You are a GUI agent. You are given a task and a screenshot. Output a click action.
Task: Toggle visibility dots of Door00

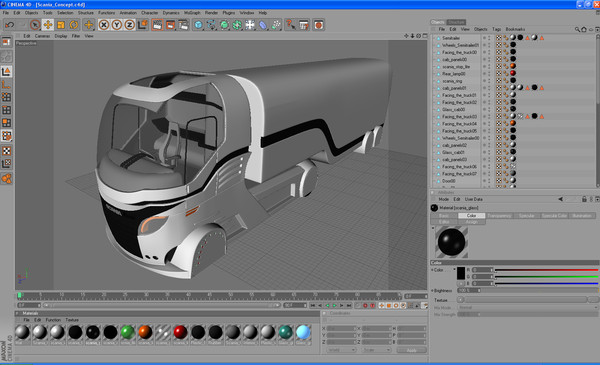click(489, 181)
